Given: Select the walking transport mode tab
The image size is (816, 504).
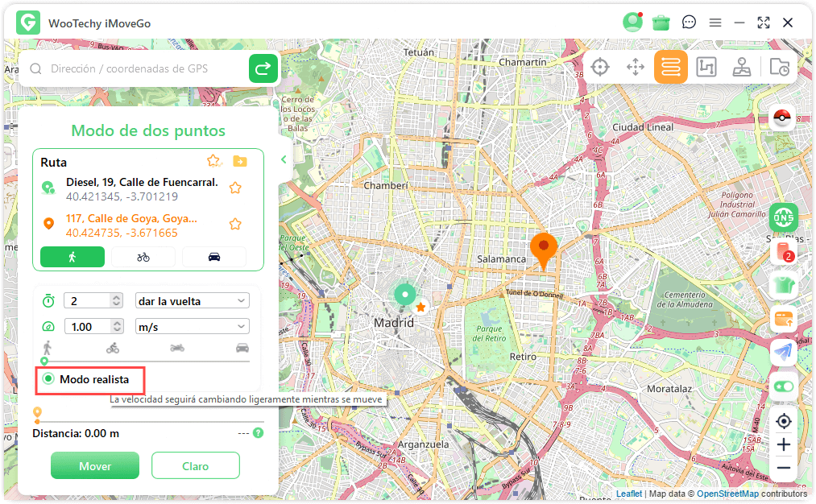Looking at the screenshot, I should (72, 257).
